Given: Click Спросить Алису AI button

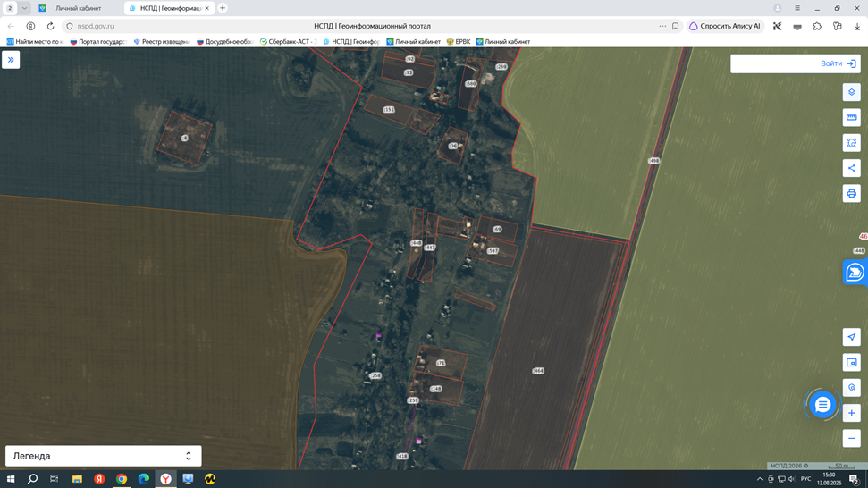Looking at the screenshot, I should (725, 26).
